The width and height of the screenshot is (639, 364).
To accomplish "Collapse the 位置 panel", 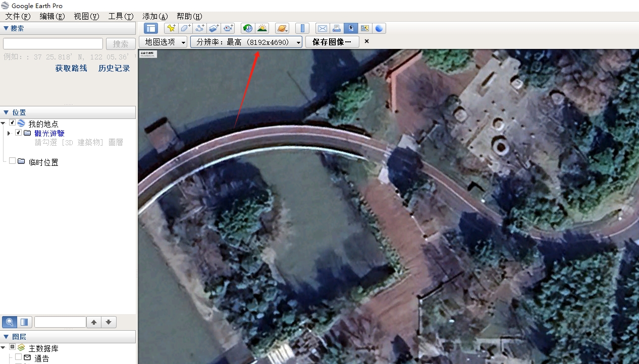I will pyautogui.click(x=6, y=112).
